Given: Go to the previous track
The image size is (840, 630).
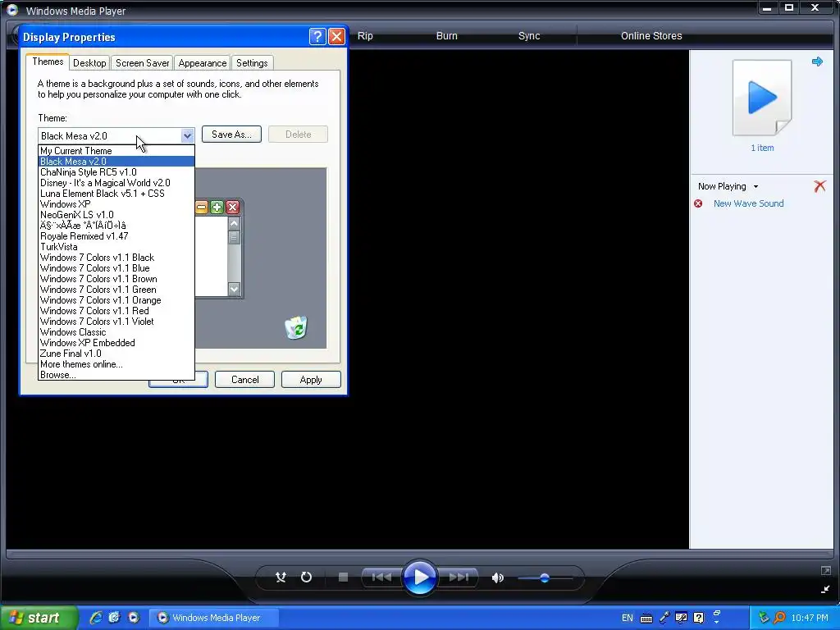Looking at the screenshot, I should click(x=381, y=577).
